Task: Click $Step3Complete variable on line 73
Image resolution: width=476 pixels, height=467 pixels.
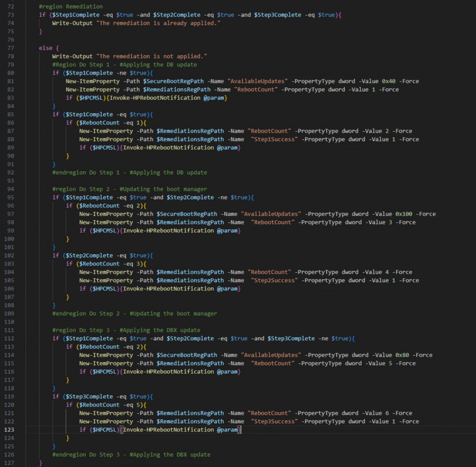Action: pyautogui.click(x=277, y=15)
